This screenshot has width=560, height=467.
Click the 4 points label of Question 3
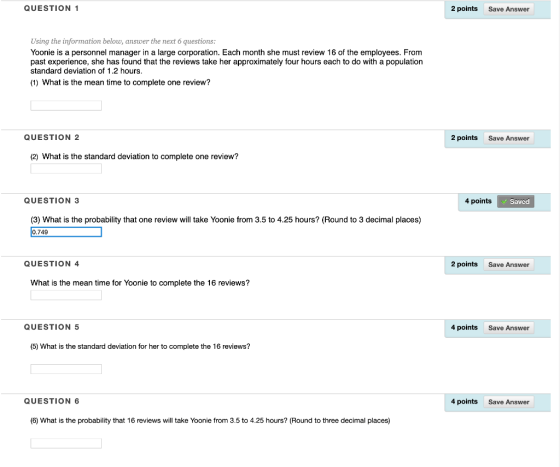[x=478, y=201]
